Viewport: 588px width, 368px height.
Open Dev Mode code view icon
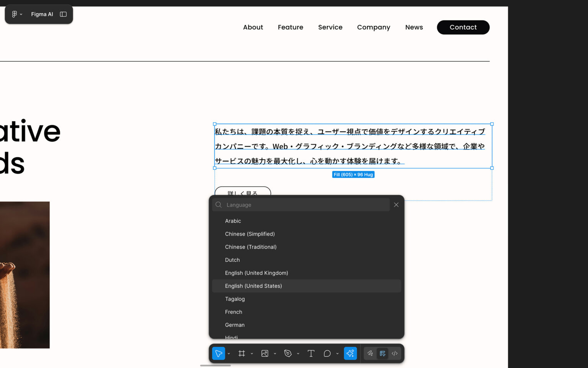click(x=394, y=353)
